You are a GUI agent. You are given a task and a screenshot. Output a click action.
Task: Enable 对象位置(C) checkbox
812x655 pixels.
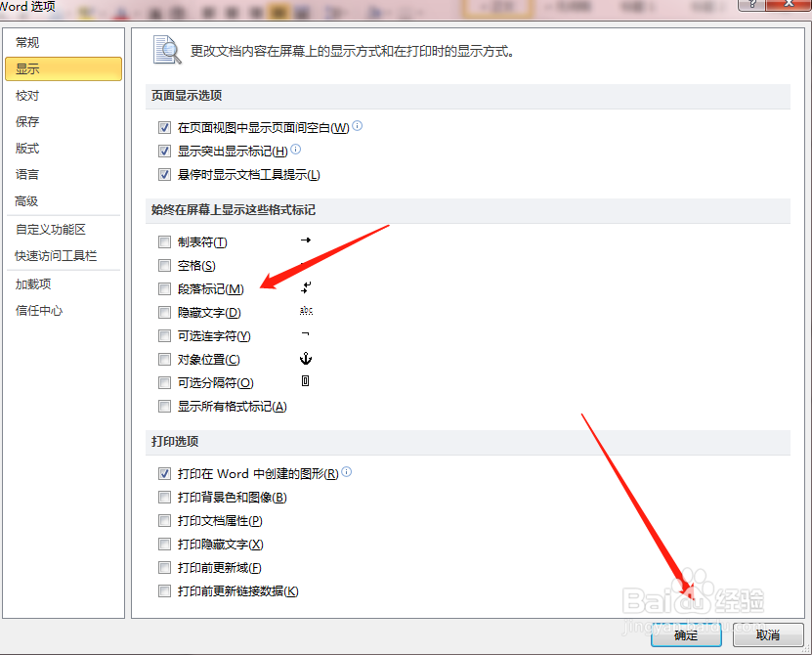[x=164, y=359]
